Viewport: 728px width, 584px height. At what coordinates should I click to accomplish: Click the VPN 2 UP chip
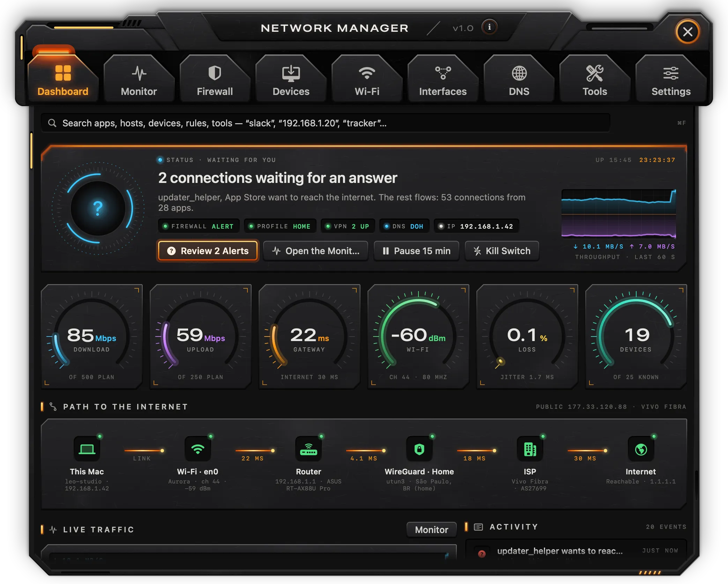click(x=348, y=226)
